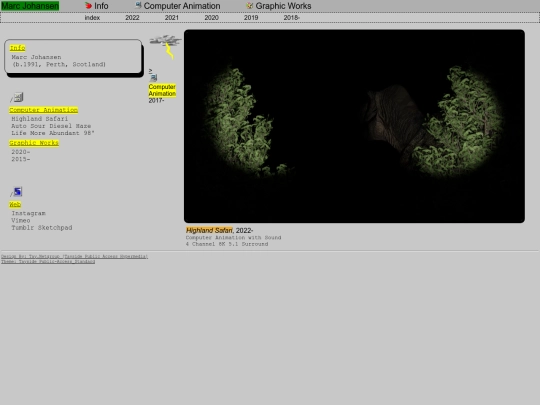Screen dimensions: 540x405
Task: Click the icon beside Graphic Works in top nav
Action: click(x=249, y=6)
